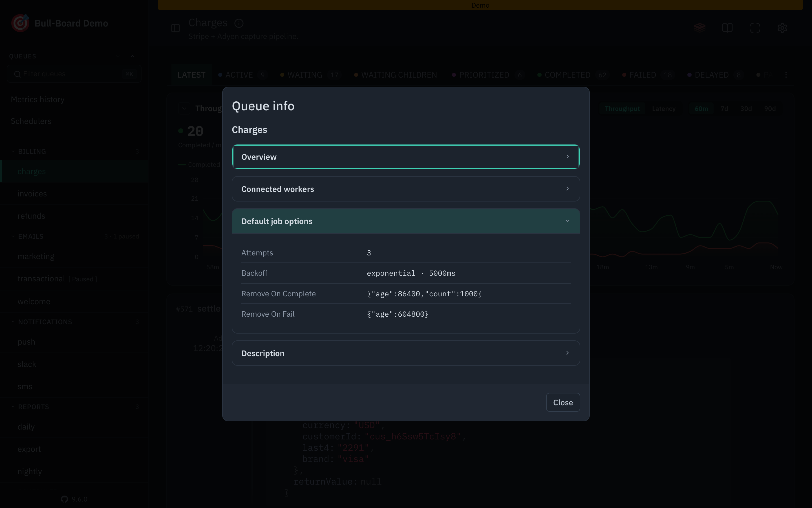Click the Remove On Fail value
This screenshot has height=508, width=812.
[398, 314]
